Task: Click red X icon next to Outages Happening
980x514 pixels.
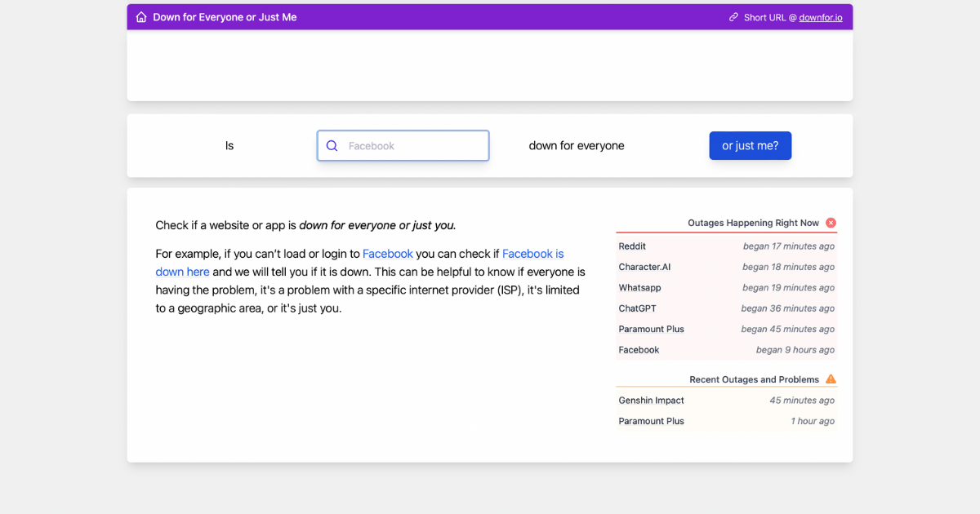Action: pyautogui.click(x=831, y=223)
